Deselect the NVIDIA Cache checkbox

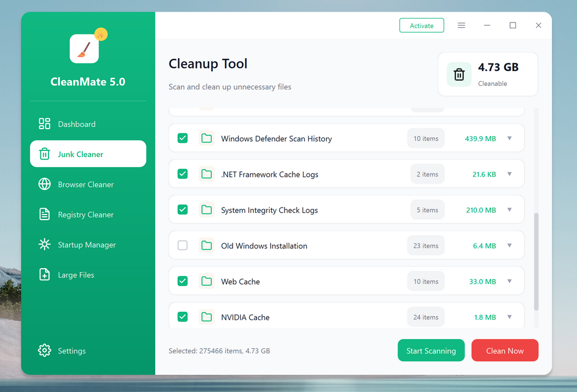pos(182,316)
